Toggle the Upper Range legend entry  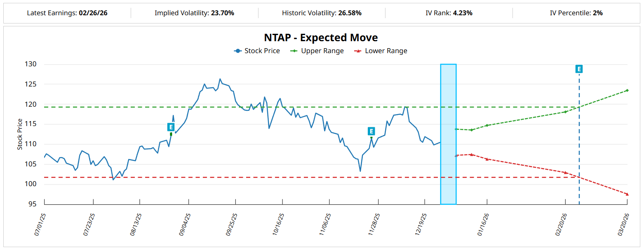coord(317,51)
